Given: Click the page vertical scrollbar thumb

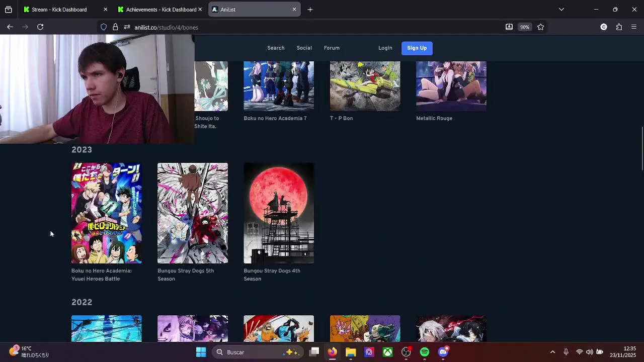Looking at the screenshot, I should 641,149.
